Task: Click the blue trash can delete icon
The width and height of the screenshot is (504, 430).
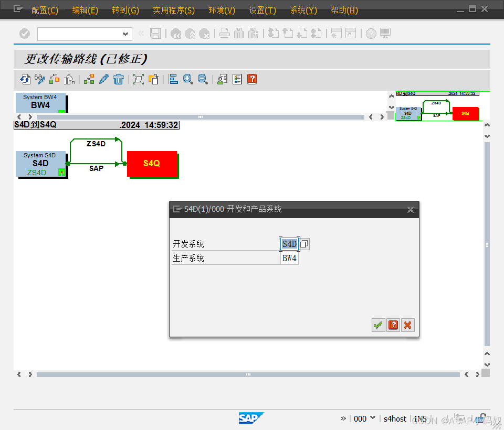Action: click(118, 79)
